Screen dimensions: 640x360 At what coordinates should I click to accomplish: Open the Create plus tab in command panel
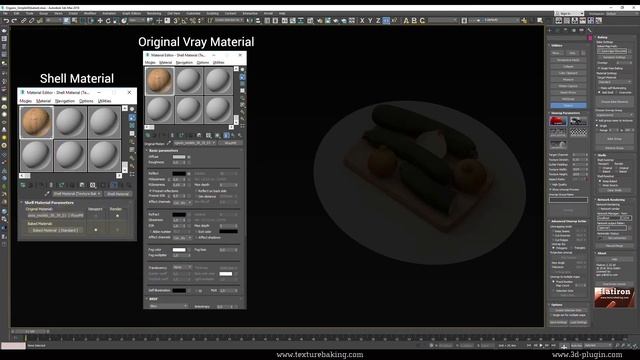pos(550,30)
